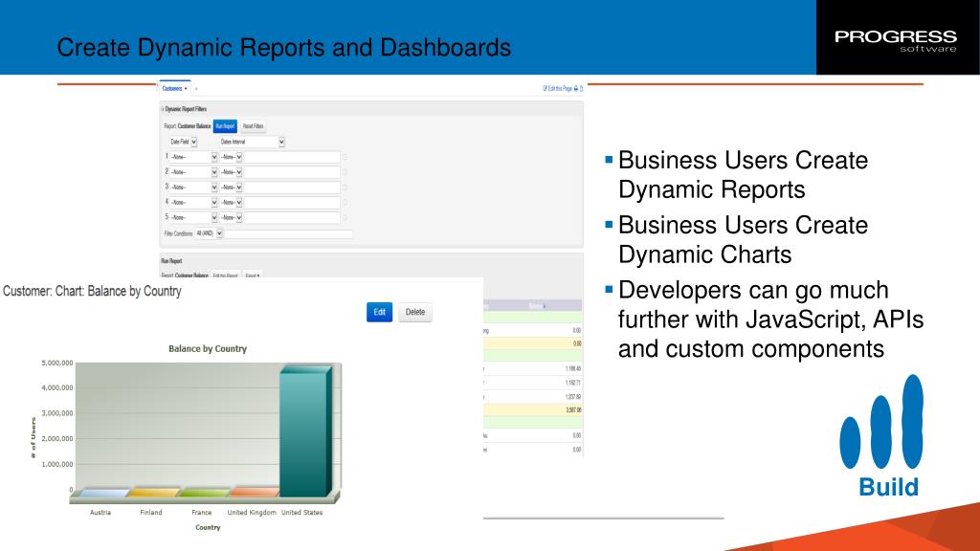Open the Filter Conditions All (AND) dropdown
The width and height of the screenshot is (980, 551).
209,233
